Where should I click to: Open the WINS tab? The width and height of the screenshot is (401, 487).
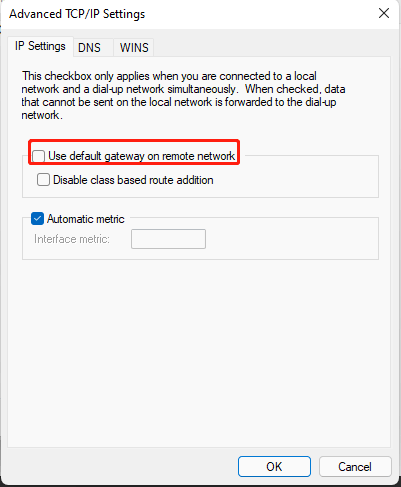[134, 48]
